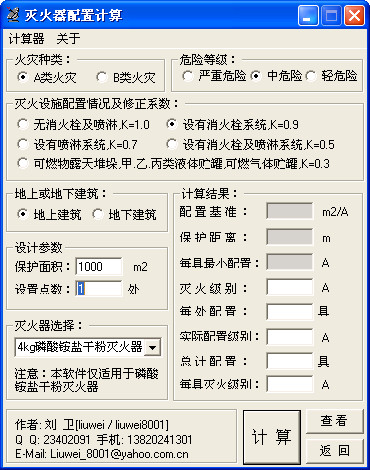Viewport: 370px width, 470px height.
Task: Minimize the 灭火器配置计算 window
Action: [x=308, y=16]
